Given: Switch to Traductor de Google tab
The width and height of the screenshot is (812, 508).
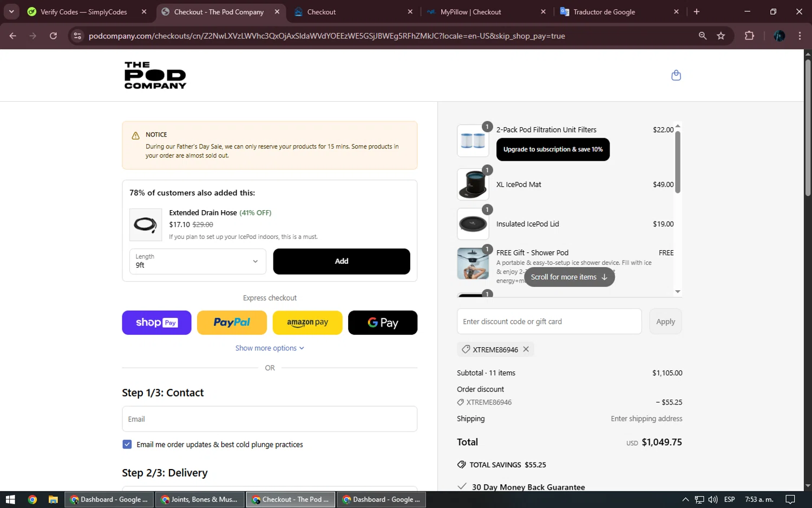Looking at the screenshot, I should [604, 12].
